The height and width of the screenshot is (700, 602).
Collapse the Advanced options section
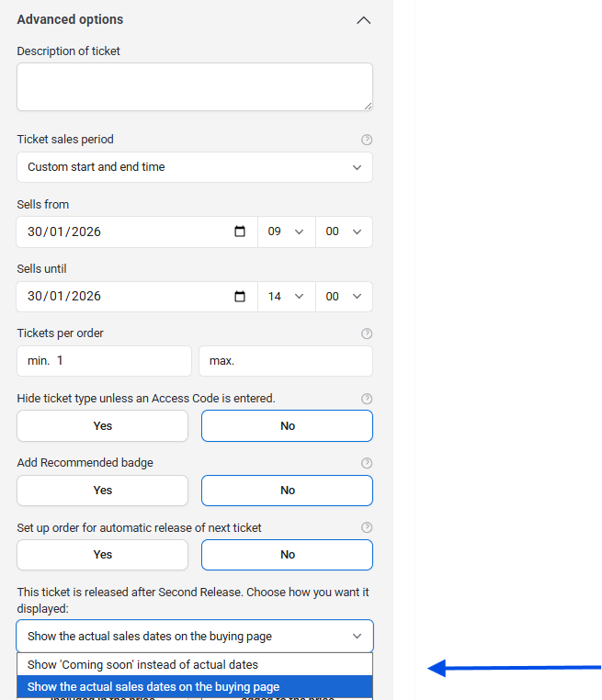[363, 20]
